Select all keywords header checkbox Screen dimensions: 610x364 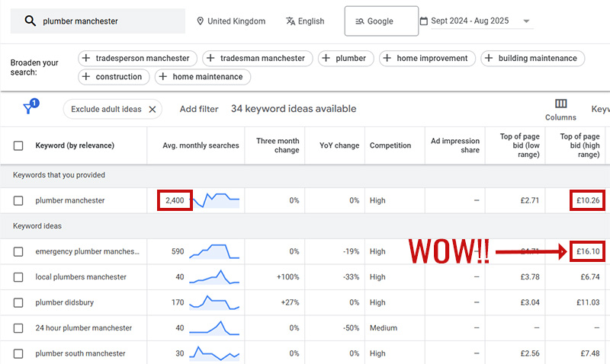click(18, 145)
